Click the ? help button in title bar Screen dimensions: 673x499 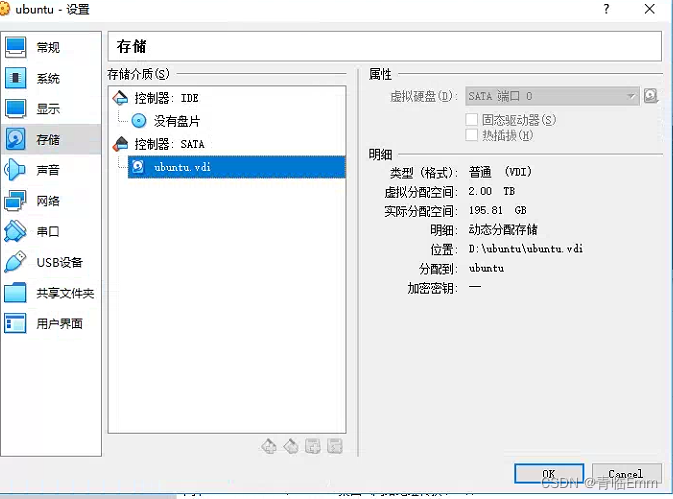pyautogui.click(x=606, y=9)
